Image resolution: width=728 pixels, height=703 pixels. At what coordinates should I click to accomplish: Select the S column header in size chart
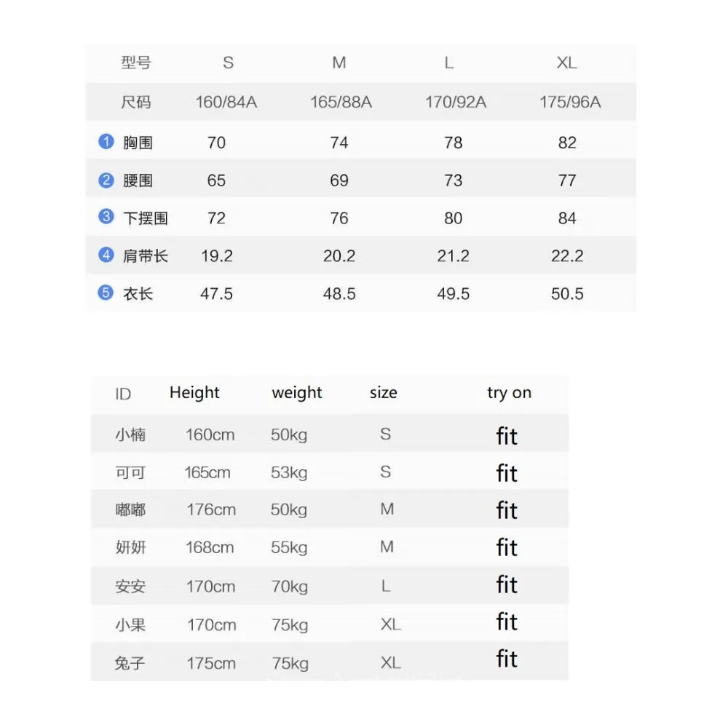(228, 63)
